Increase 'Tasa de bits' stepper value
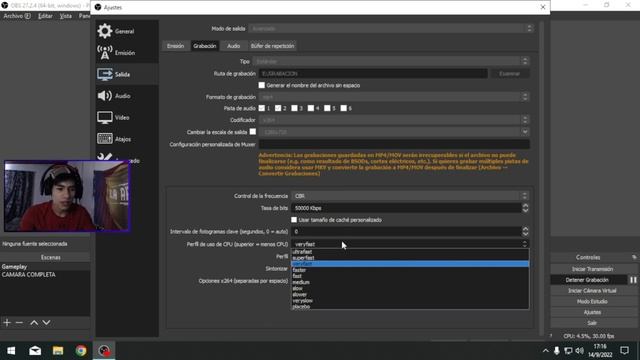Image resolution: width=640 pixels, height=360 pixels. [525, 205]
